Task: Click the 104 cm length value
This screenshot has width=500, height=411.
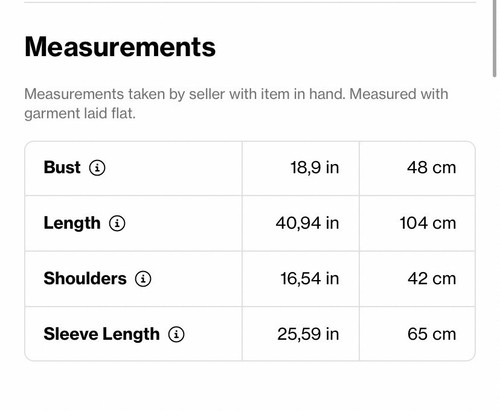Action: [428, 223]
